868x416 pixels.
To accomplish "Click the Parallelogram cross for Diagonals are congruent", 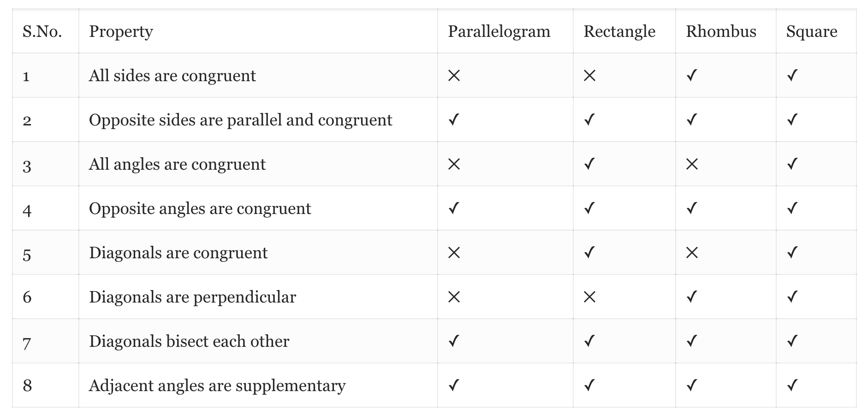I will tap(454, 253).
